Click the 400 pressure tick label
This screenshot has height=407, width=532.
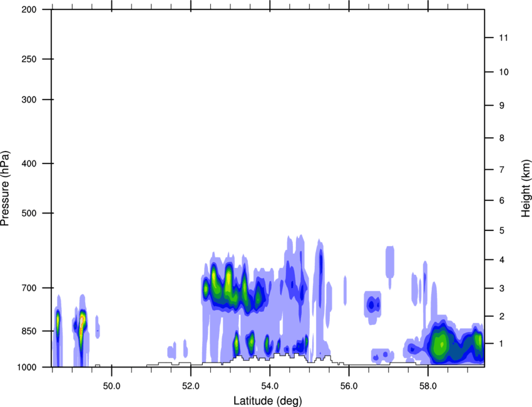point(29,163)
